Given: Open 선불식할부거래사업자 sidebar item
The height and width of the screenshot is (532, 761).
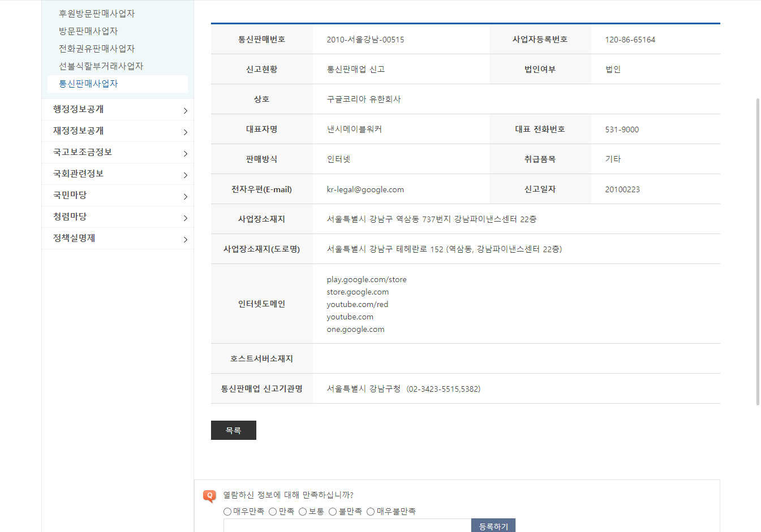Looking at the screenshot, I should [x=101, y=66].
